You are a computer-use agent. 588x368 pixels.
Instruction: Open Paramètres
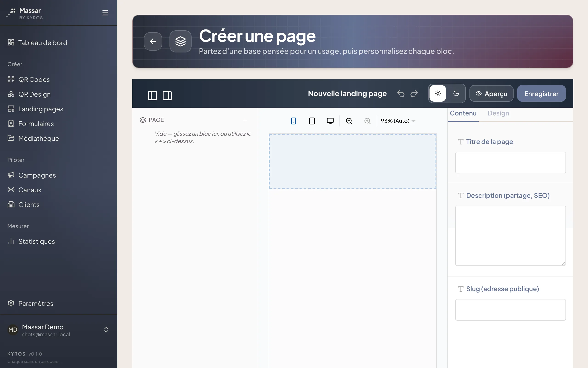pos(58,304)
